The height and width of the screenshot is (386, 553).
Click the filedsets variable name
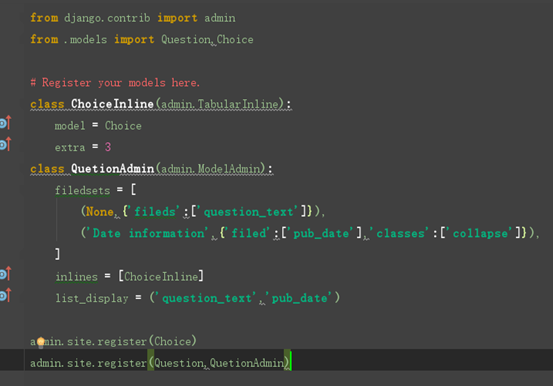83,191
